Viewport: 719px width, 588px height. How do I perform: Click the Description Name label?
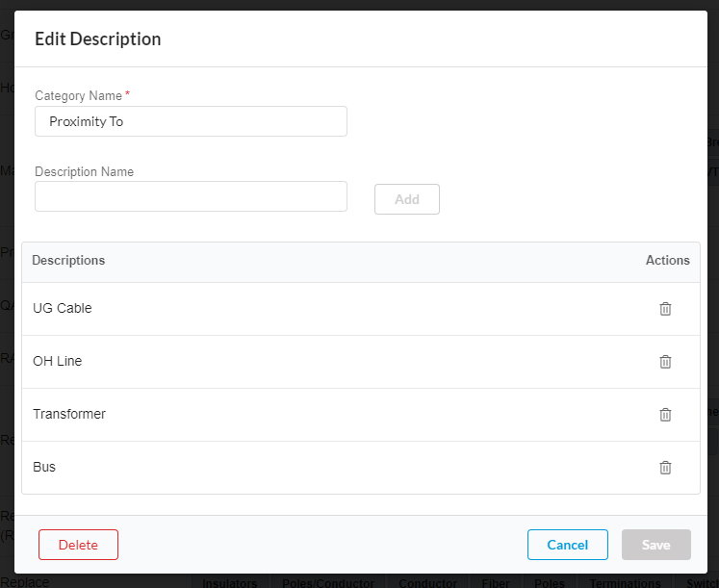(x=84, y=172)
